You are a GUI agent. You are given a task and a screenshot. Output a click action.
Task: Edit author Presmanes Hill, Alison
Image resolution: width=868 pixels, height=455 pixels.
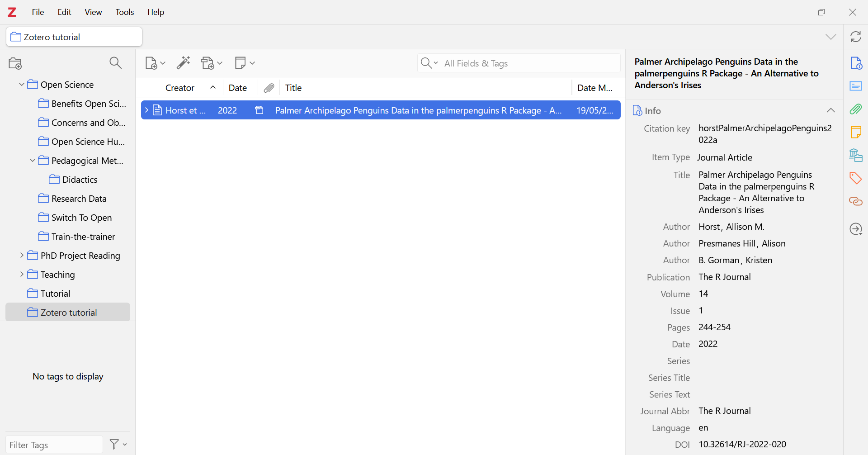tap(742, 243)
